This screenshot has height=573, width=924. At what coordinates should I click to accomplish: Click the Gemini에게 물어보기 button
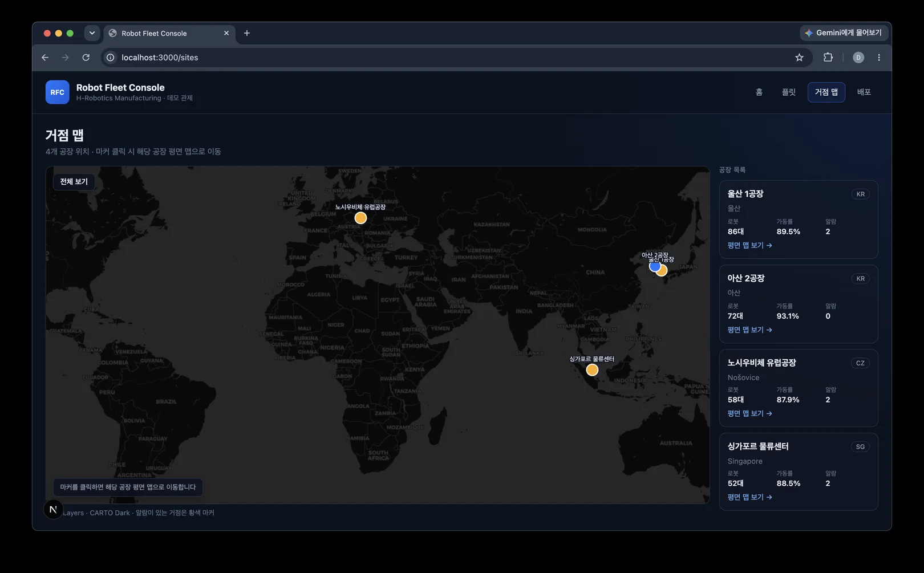coord(844,33)
